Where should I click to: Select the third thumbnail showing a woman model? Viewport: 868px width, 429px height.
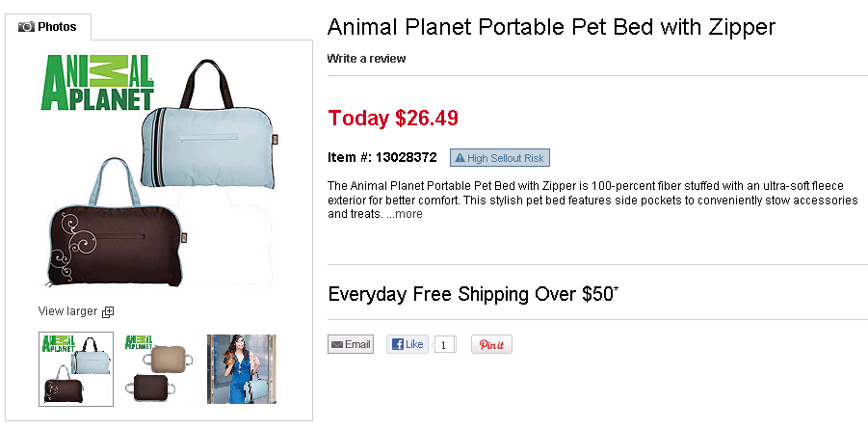click(x=241, y=368)
